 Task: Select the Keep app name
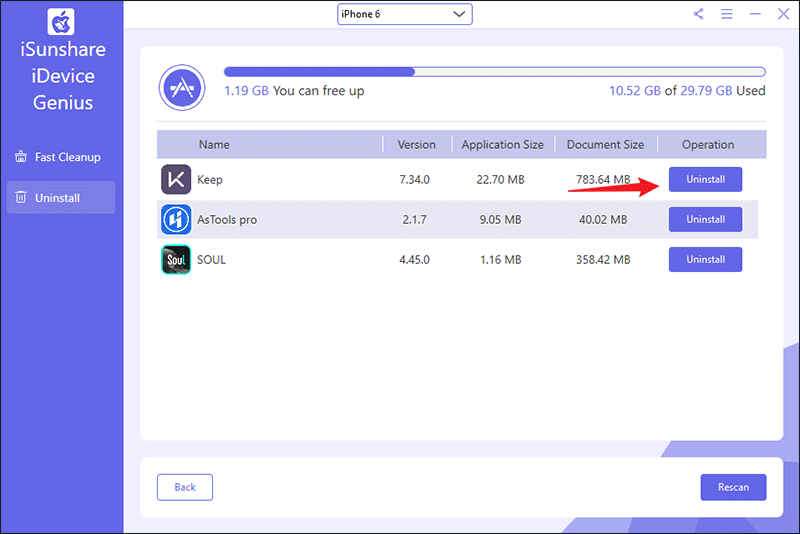pyautogui.click(x=210, y=180)
